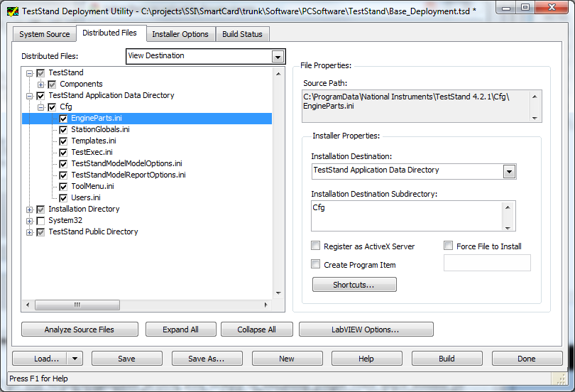
Task: Create a New deployment
Action: click(287, 359)
